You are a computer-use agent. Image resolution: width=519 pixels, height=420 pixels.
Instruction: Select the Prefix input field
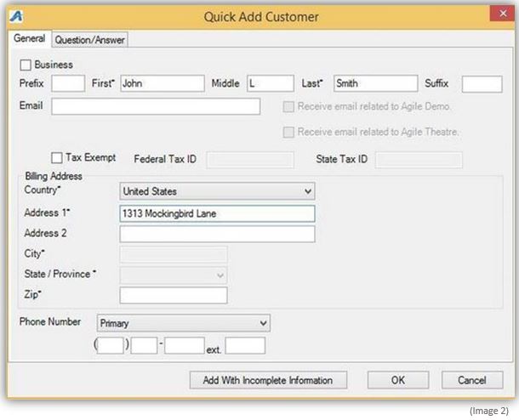click(68, 83)
